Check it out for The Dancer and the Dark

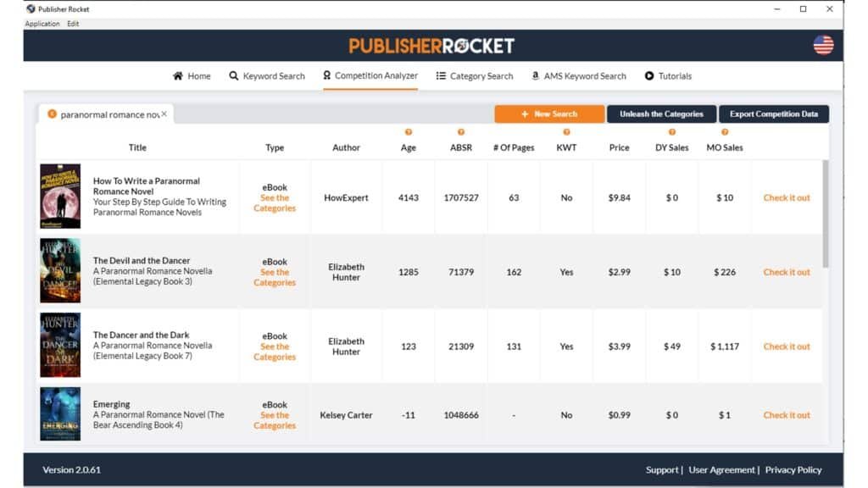(x=787, y=347)
